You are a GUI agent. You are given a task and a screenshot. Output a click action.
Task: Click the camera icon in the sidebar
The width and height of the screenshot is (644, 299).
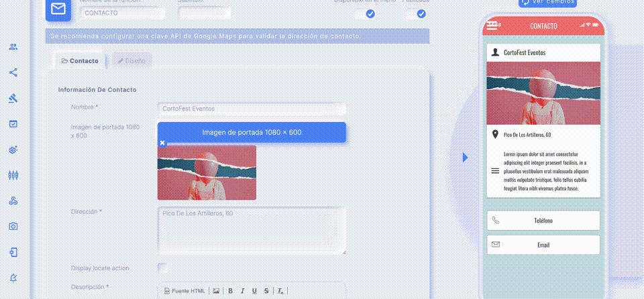(x=13, y=227)
